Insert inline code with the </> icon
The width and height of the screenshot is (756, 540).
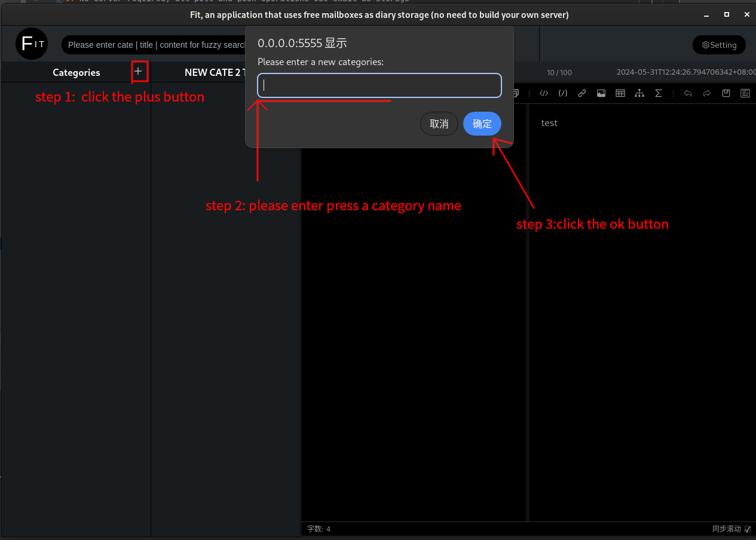(544, 93)
